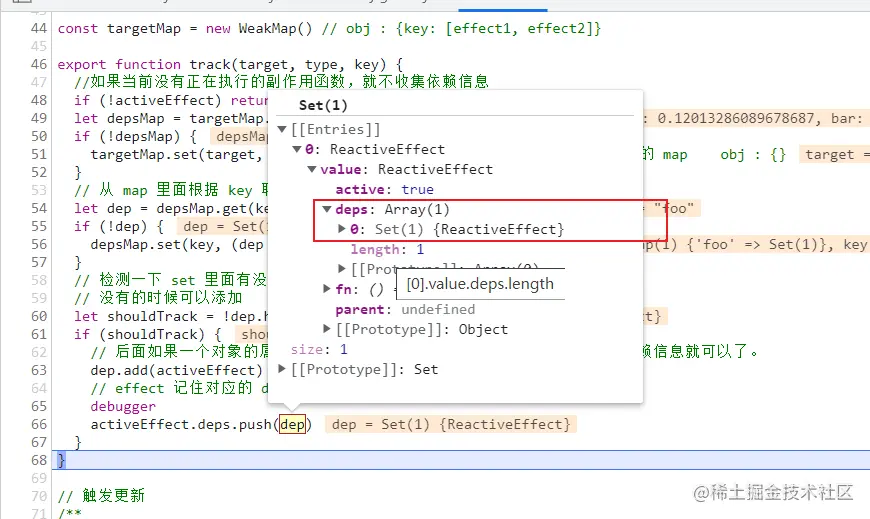This screenshot has width=870, height=519.
Task: Expand deps item 0: Set(1) {ReactiveEffect}
Action: (x=342, y=229)
